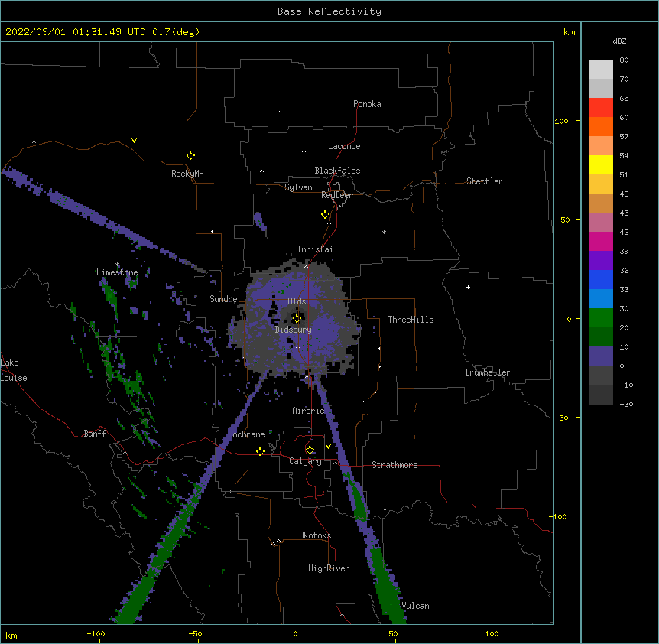Screen dimensions: 659x644
Task: Pick the magenta legend swatch
Action: pos(601,241)
